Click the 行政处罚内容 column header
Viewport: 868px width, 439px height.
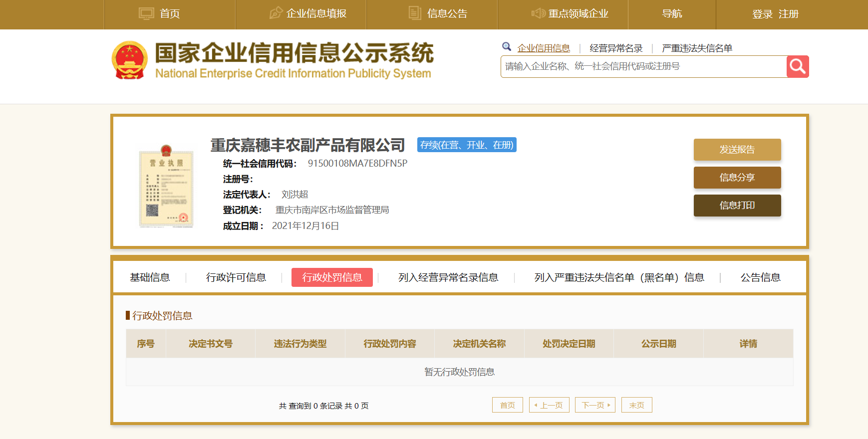coord(390,344)
